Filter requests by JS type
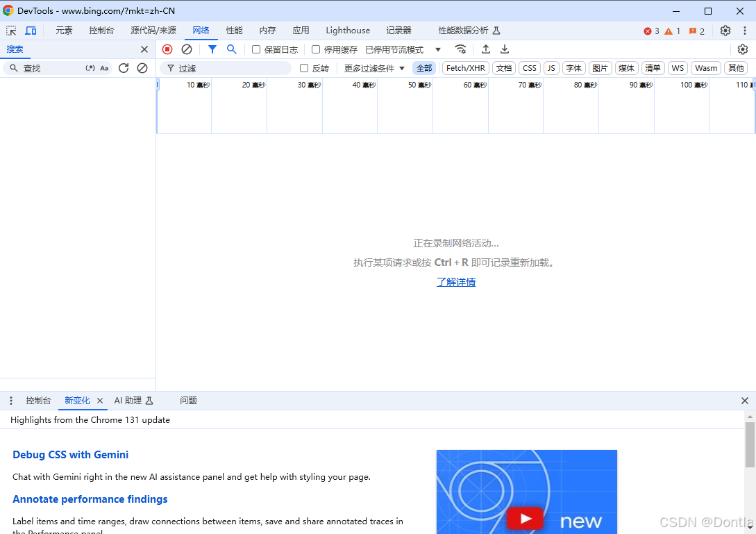 point(551,68)
